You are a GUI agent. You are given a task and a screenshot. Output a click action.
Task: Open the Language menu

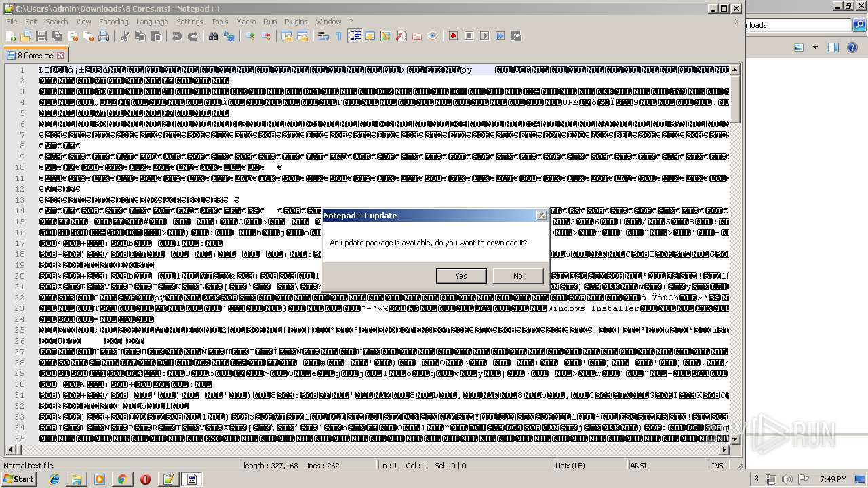[x=152, y=22]
